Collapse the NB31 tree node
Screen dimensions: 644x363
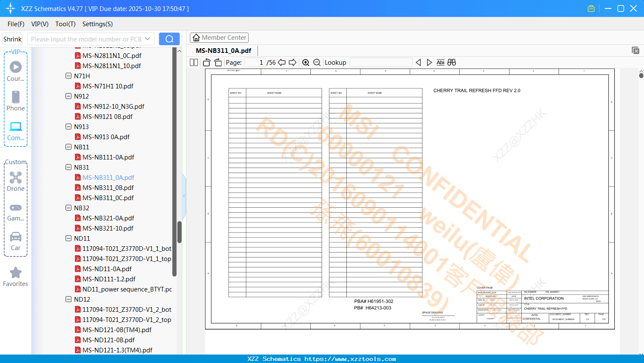tap(69, 167)
